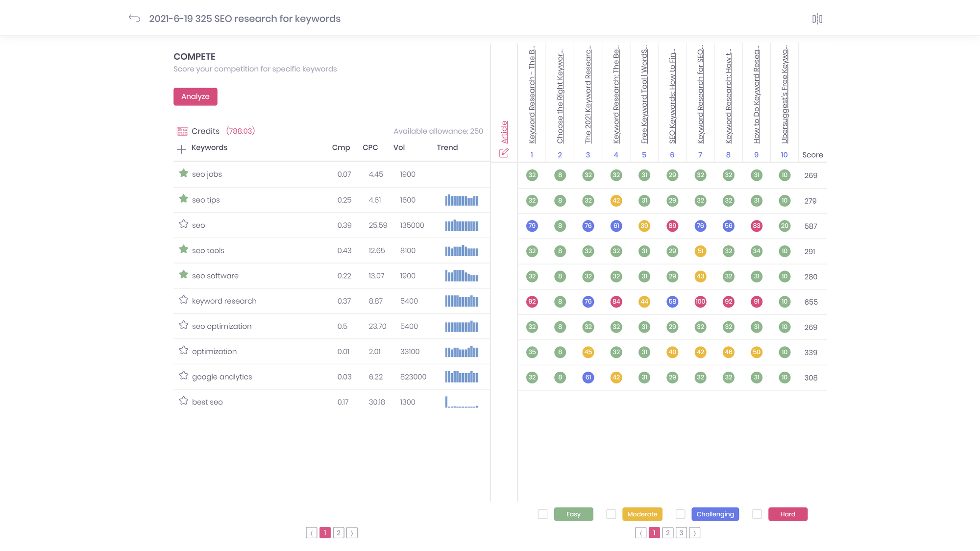The width and height of the screenshot is (980, 551).
Task: Click the back arrow icon
Action: coord(134,19)
